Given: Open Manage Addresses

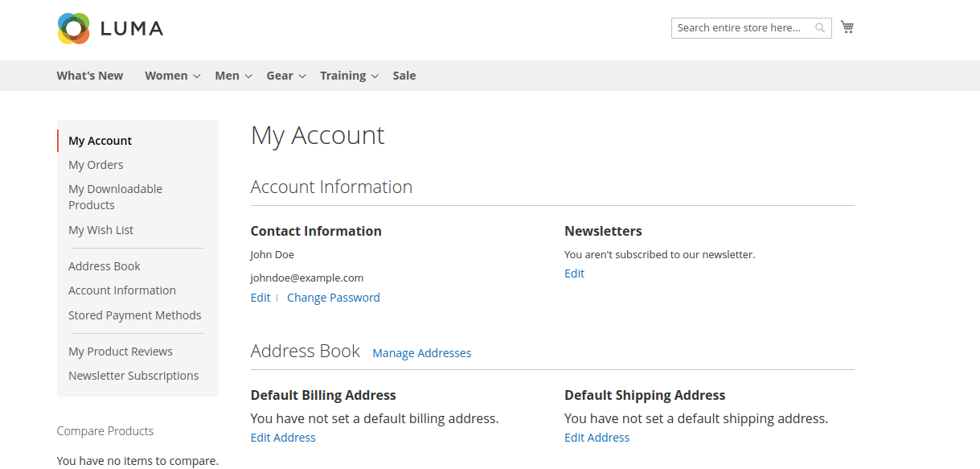Looking at the screenshot, I should 421,352.
